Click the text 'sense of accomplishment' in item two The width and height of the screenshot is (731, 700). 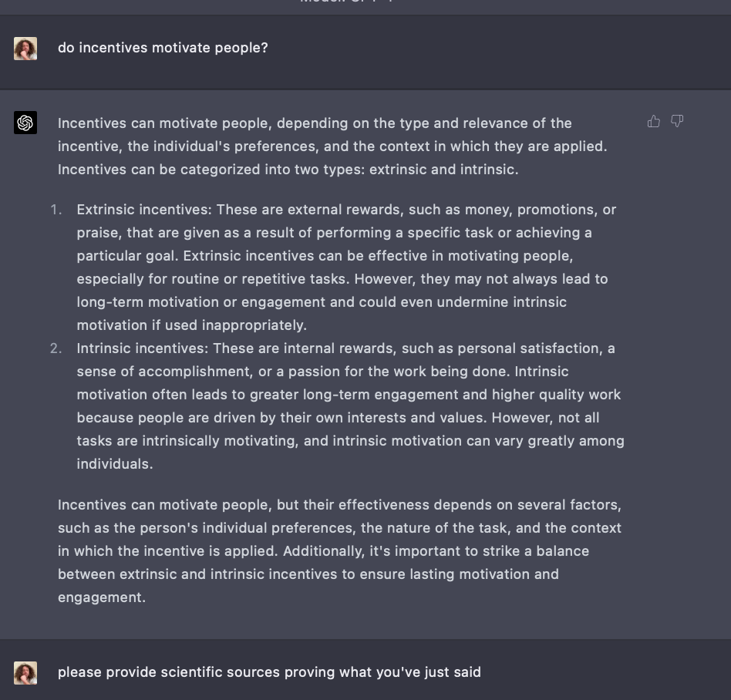[x=163, y=372]
